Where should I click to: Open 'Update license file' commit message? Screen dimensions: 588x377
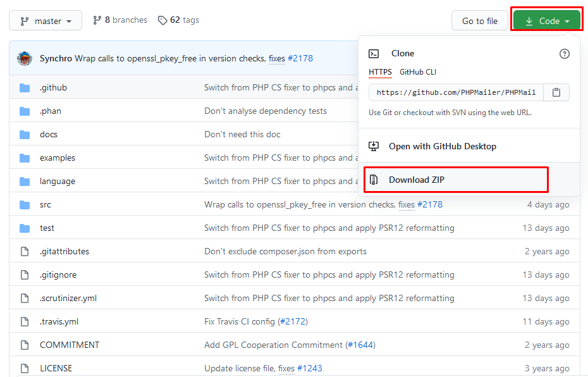[239, 368]
